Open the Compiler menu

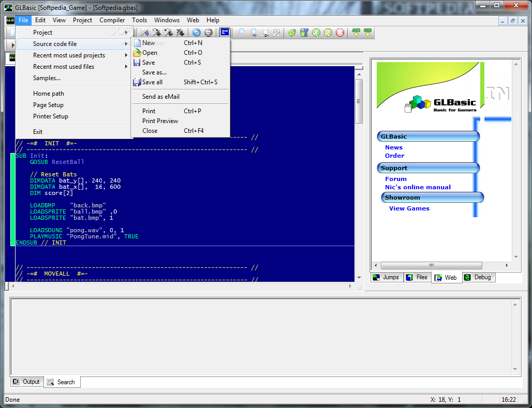(x=112, y=20)
